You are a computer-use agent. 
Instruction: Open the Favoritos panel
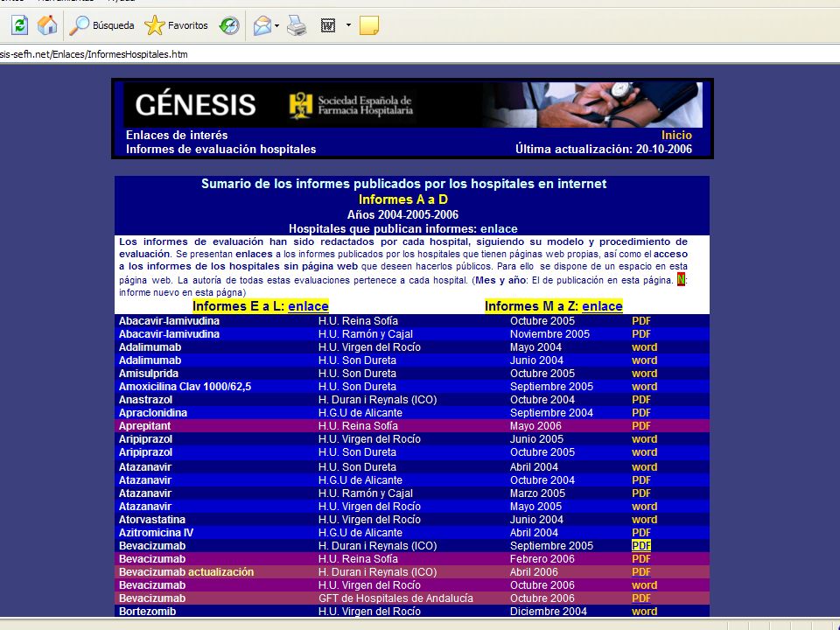tap(176, 25)
